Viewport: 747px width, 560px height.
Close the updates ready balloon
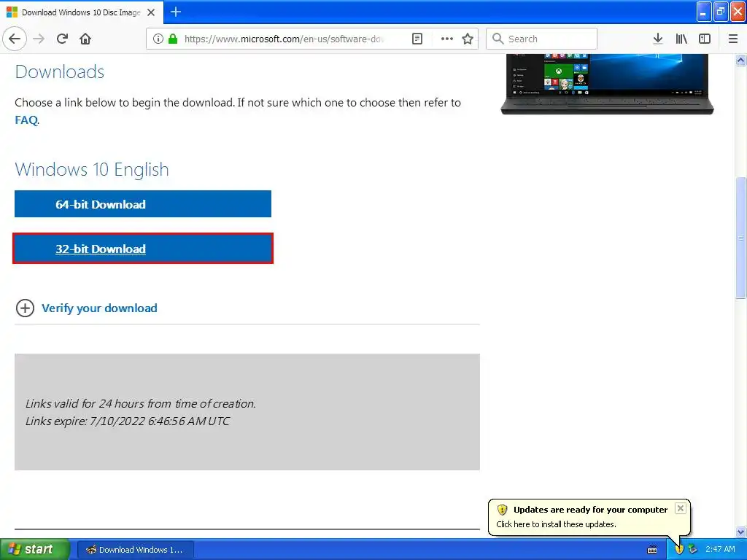(681, 508)
